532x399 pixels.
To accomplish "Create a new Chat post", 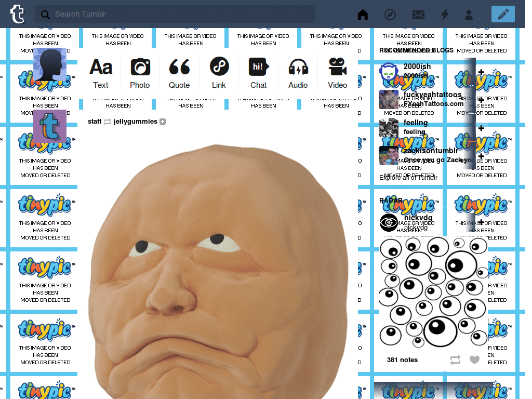I will coord(259,73).
